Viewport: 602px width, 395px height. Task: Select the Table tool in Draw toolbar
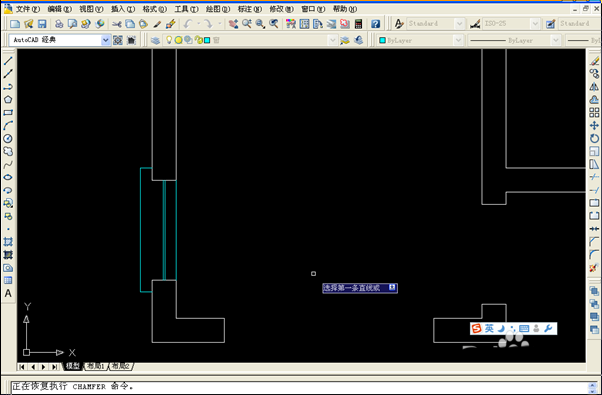click(x=8, y=281)
